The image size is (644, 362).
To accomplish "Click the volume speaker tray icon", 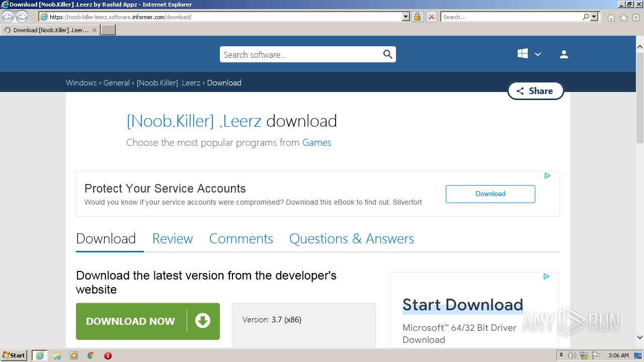I will click(572, 355).
